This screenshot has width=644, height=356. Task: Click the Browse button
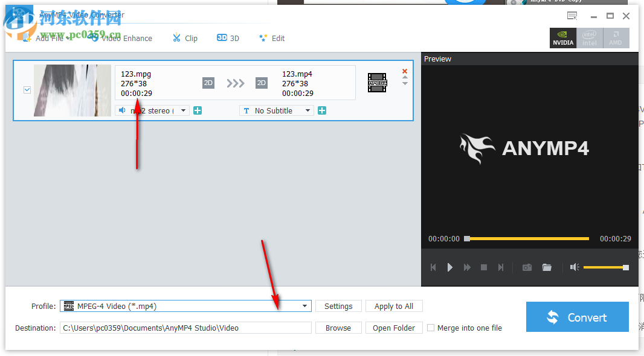tap(338, 328)
